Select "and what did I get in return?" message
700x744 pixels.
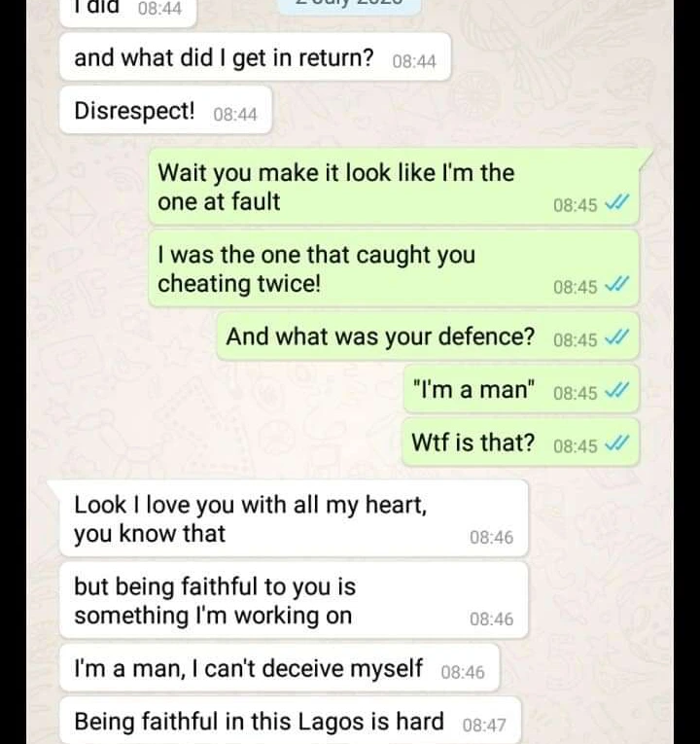point(255,57)
